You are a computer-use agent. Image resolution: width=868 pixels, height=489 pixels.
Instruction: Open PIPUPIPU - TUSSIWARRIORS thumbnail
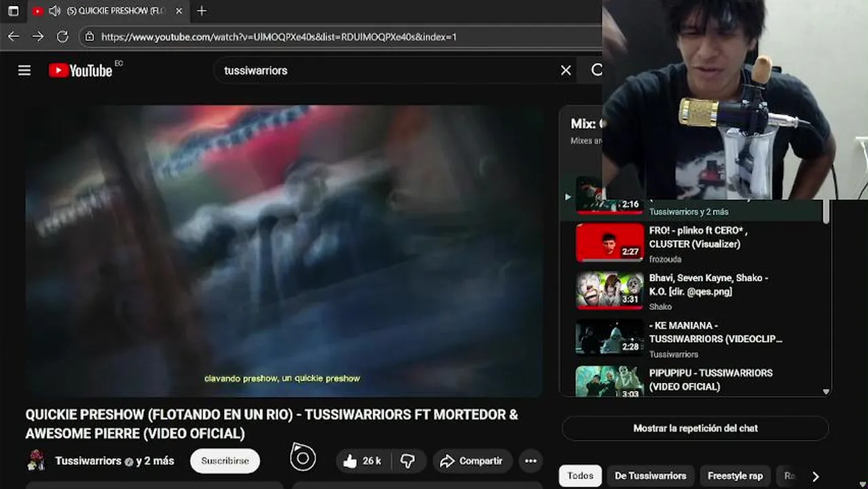coord(610,382)
